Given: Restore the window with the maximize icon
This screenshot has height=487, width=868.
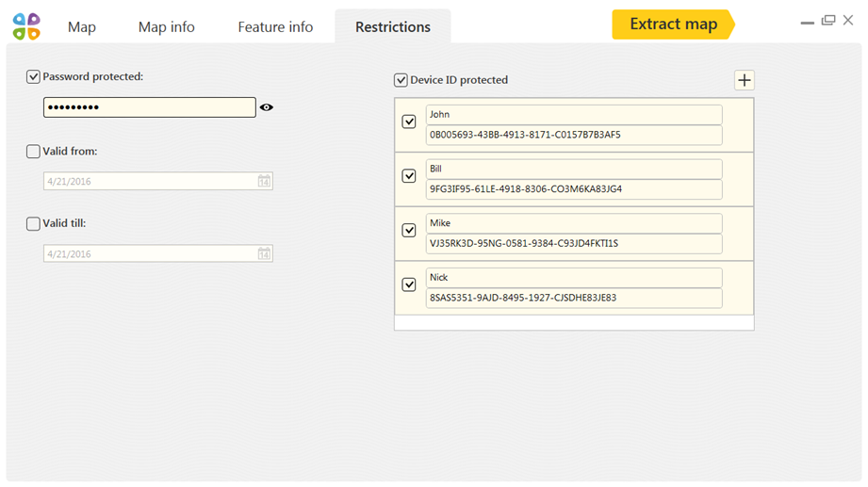Looking at the screenshot, I should coord(828,21).
